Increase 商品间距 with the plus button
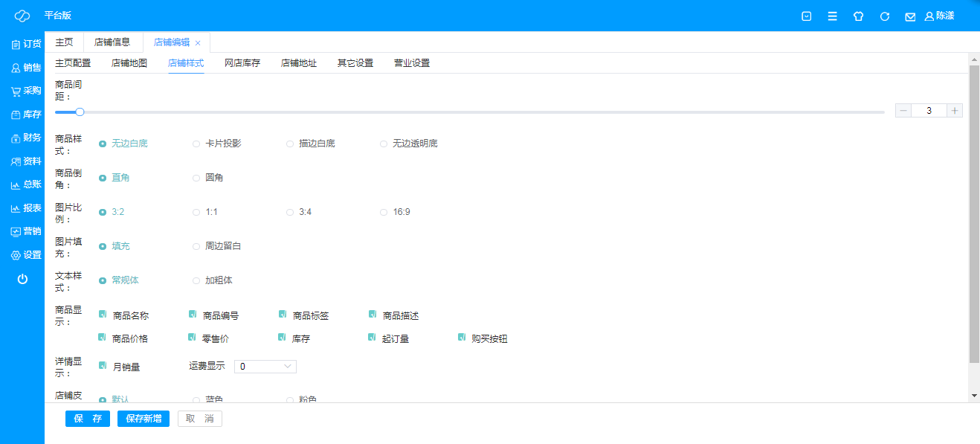Viewport: 980px width, 444px height. click(x=955, y=111)
